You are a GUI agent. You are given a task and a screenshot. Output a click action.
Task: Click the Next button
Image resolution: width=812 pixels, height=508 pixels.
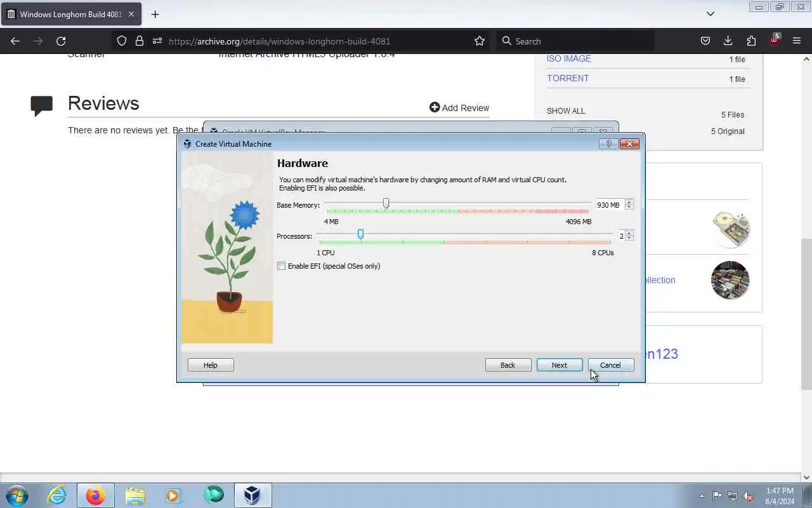(x=560, y=365)
